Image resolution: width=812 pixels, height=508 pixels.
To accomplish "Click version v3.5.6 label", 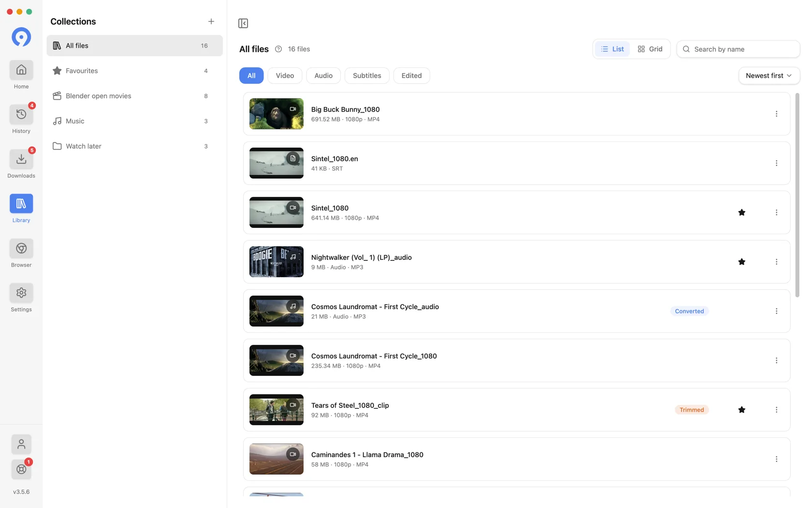I will pyautogui.click(x=21, y=492).
